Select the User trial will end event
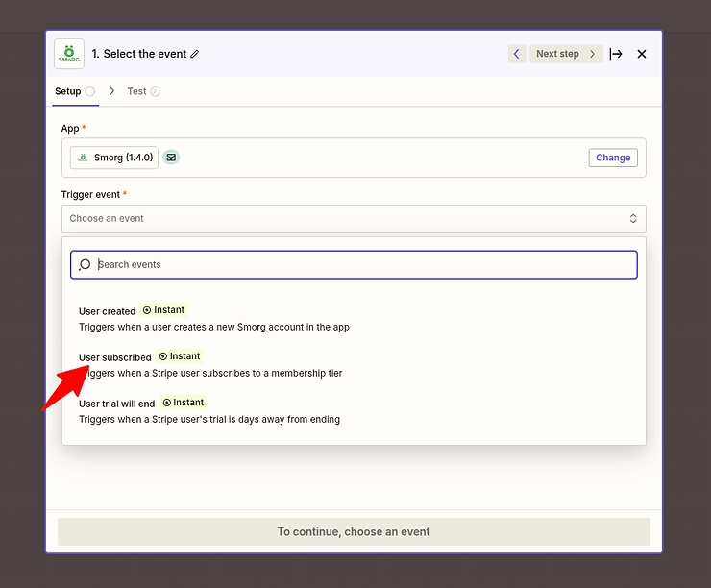Viewport: 711px width, 588px height. coord(116,404)
